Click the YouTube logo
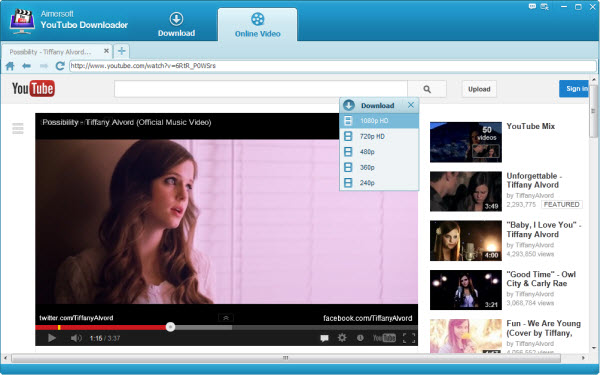Viewport: 600px width, 375px height. [33, 88]
